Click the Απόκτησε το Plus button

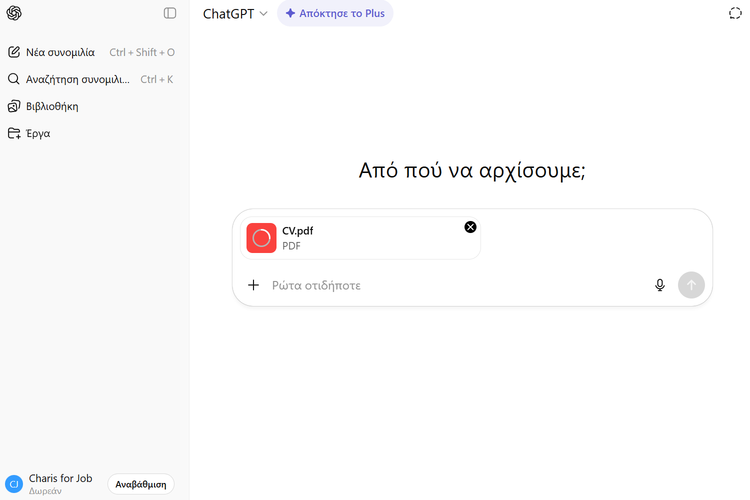tap(335, 14)
